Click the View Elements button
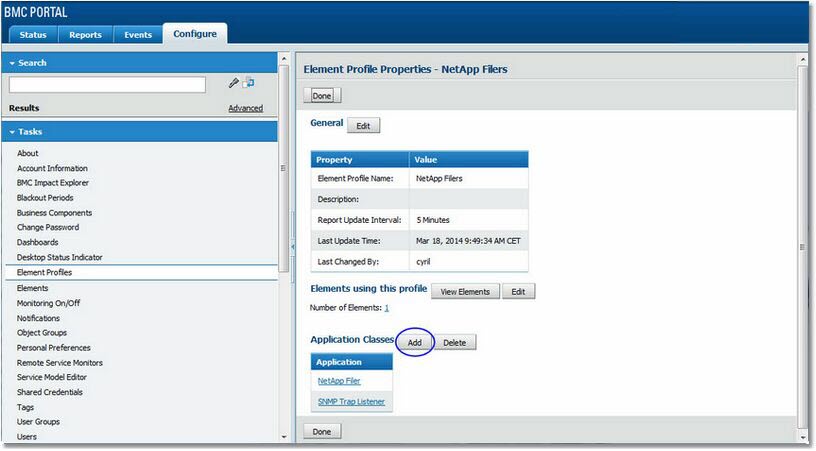Screen dimensions: 816x451 pyautogui.click(x=465, y=292)
